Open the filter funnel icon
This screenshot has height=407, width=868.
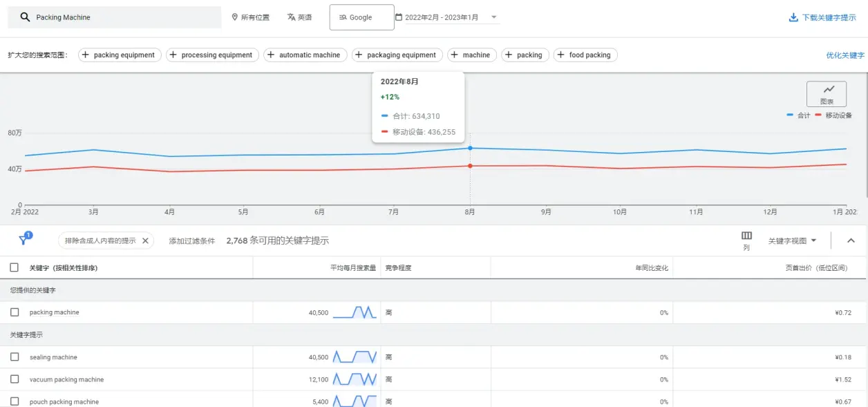[x=23, y=240]
